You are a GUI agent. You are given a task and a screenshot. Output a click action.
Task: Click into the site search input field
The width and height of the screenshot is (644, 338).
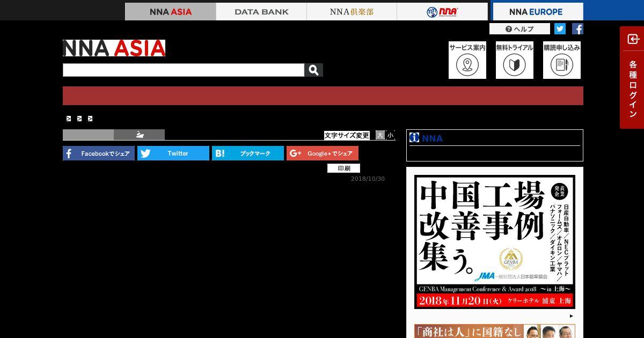pos(184,70)
